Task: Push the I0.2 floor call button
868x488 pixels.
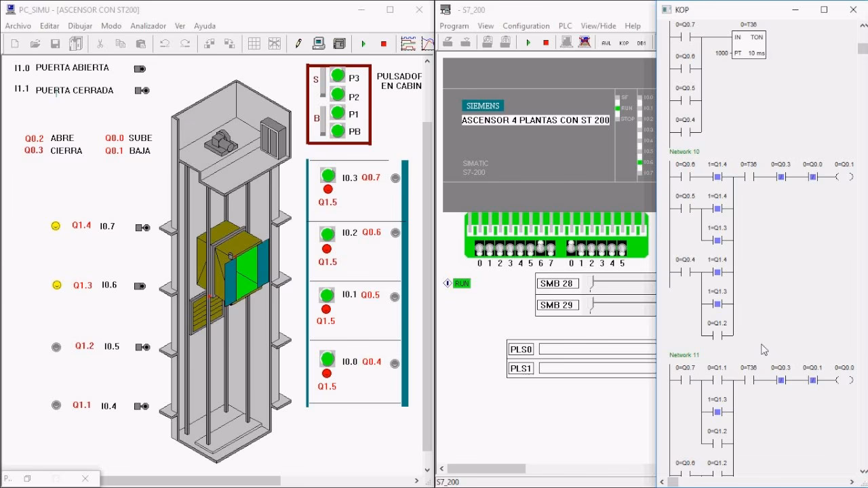Action: pos(328,234)
